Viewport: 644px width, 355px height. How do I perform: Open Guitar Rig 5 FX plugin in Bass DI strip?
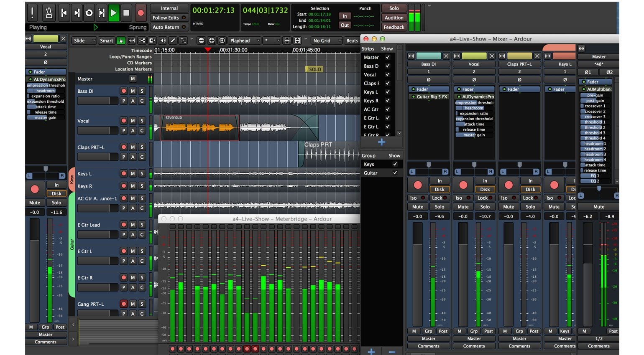pyautogui.click(x=429, y=96)
